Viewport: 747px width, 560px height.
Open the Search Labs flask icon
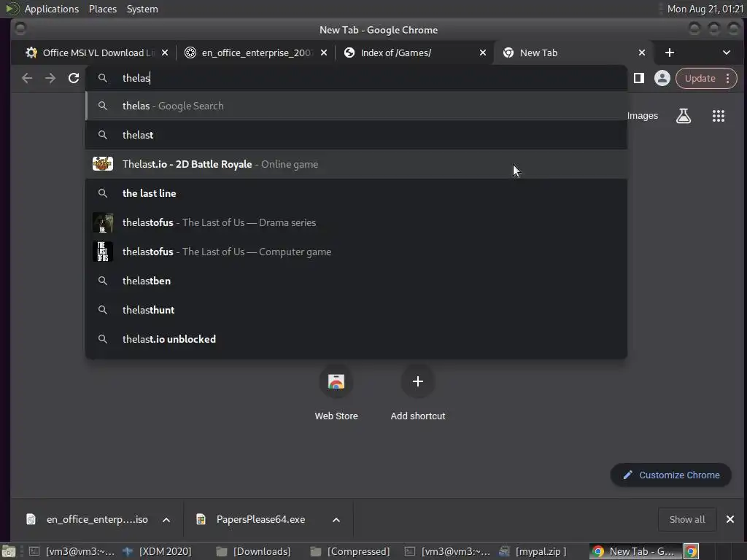pos(683,116)
